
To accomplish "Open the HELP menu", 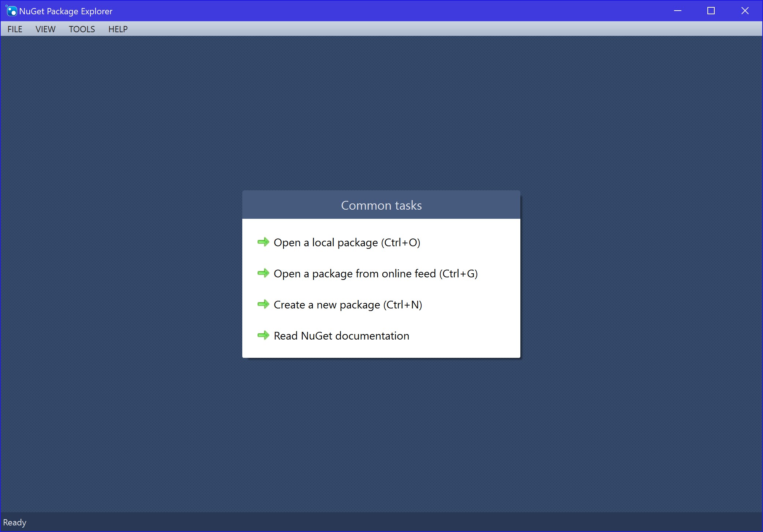I will (117, 29).
